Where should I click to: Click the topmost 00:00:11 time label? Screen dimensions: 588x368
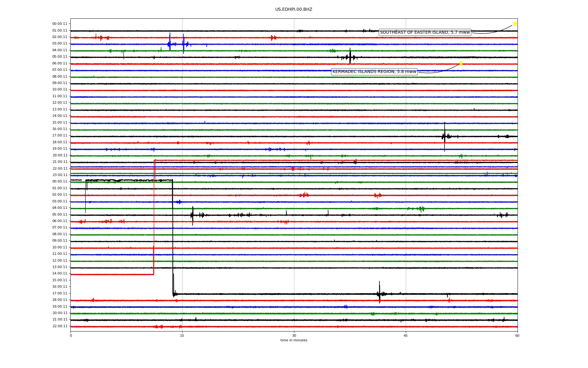pos(60,24)
